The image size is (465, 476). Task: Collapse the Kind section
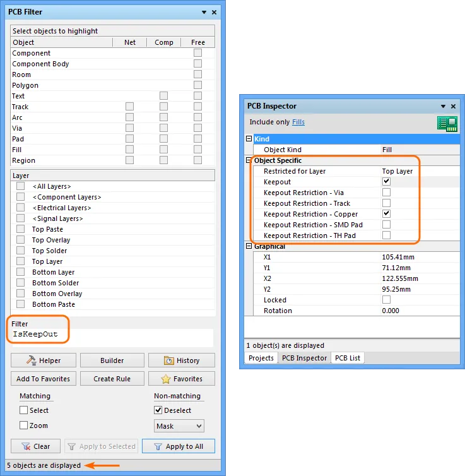[x=249, y=139]
